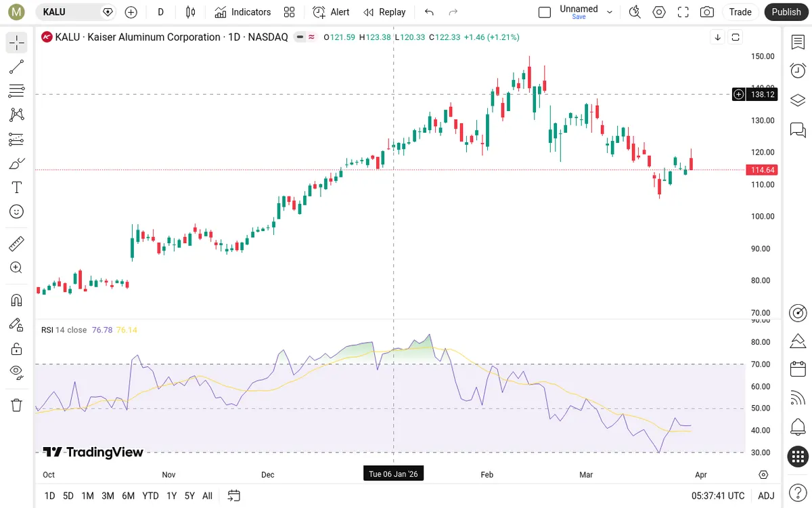This screenshot has height=508, width=812.
Task: Open the alerts panel clock icon
Action: [798, 70]
